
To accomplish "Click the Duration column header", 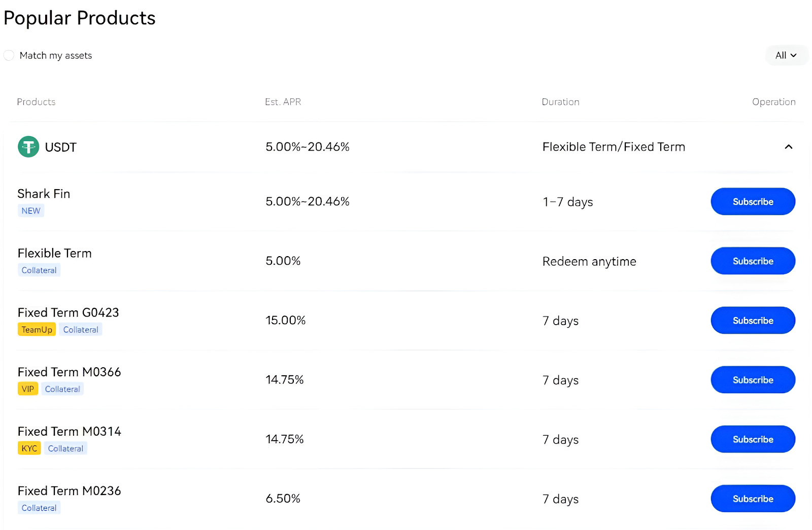I will click(560, 102).
